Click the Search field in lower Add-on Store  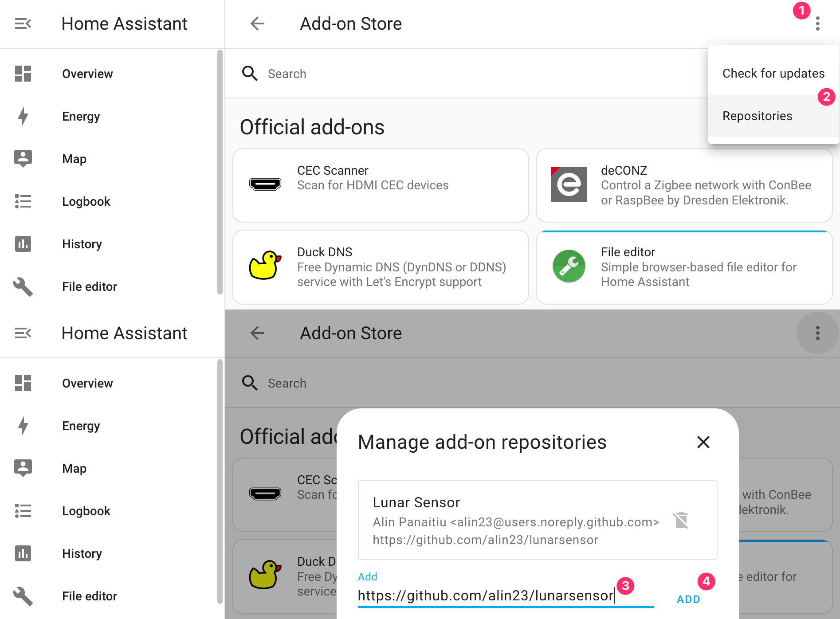coord(532,383)
